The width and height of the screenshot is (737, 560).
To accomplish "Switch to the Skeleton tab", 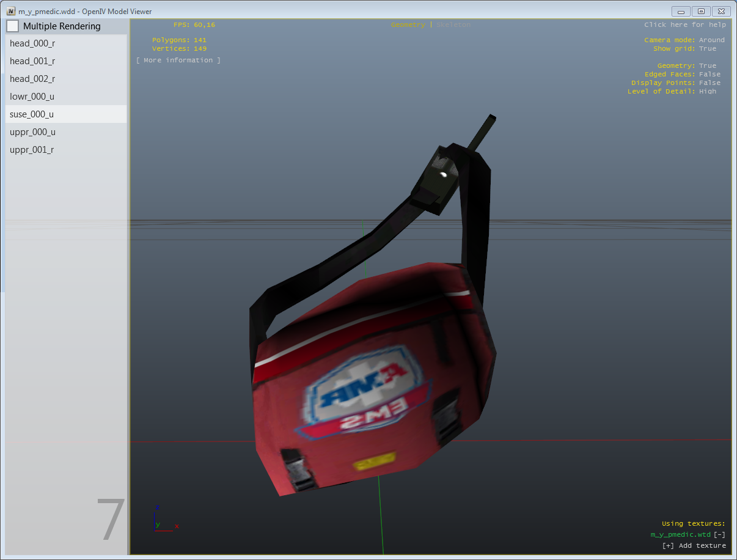I will [453, 25].
